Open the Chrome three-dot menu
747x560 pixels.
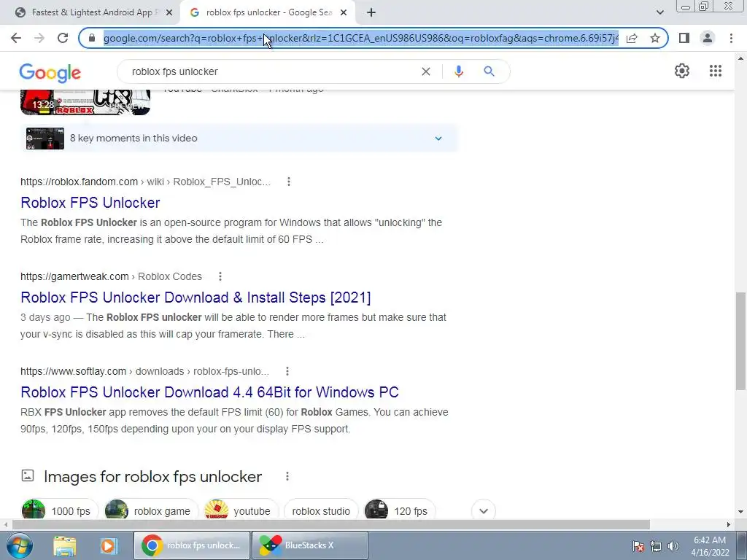pyautogui.click(x=731, y=38)
